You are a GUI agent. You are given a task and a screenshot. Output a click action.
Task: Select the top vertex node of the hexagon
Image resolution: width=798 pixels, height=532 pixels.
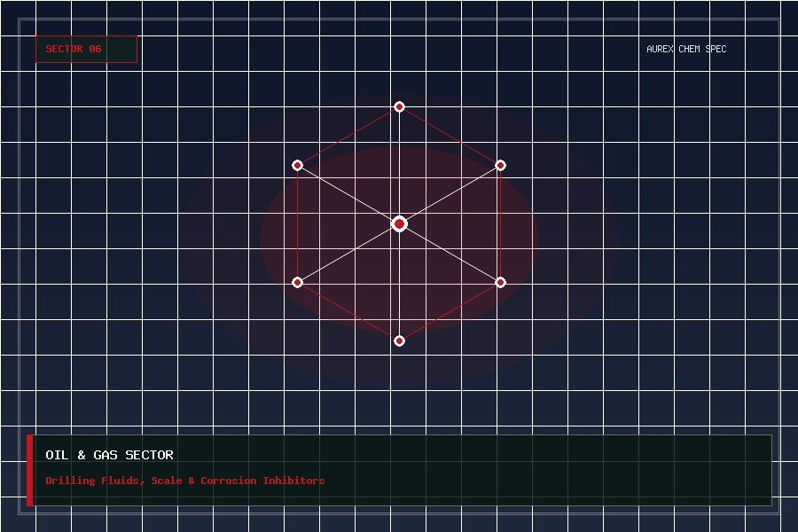point(400,107)
